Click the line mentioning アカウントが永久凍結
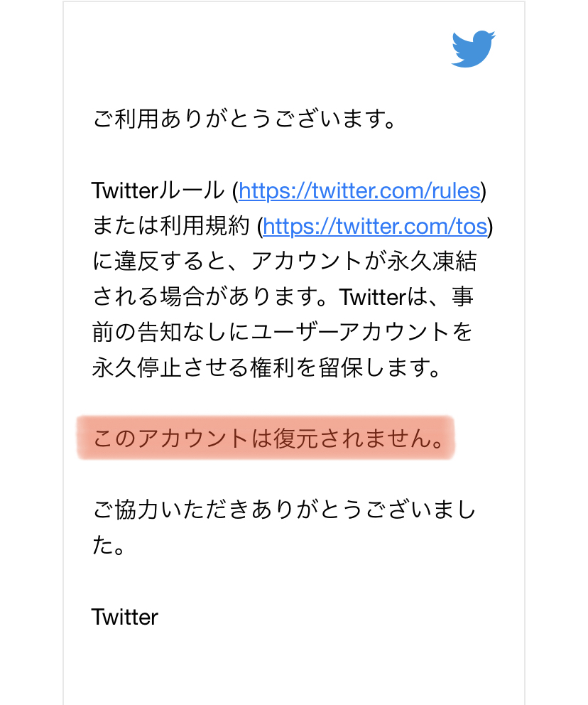 [x=284, y=262]
